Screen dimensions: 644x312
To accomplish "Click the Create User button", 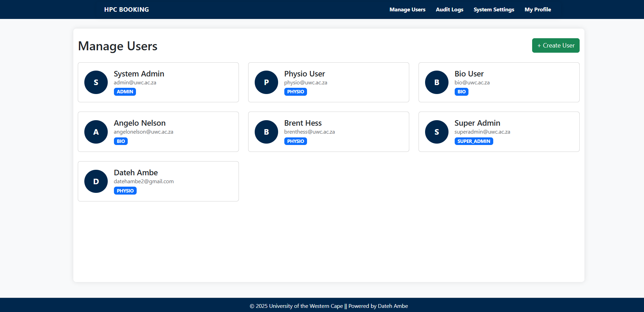I will click(556, 45).
